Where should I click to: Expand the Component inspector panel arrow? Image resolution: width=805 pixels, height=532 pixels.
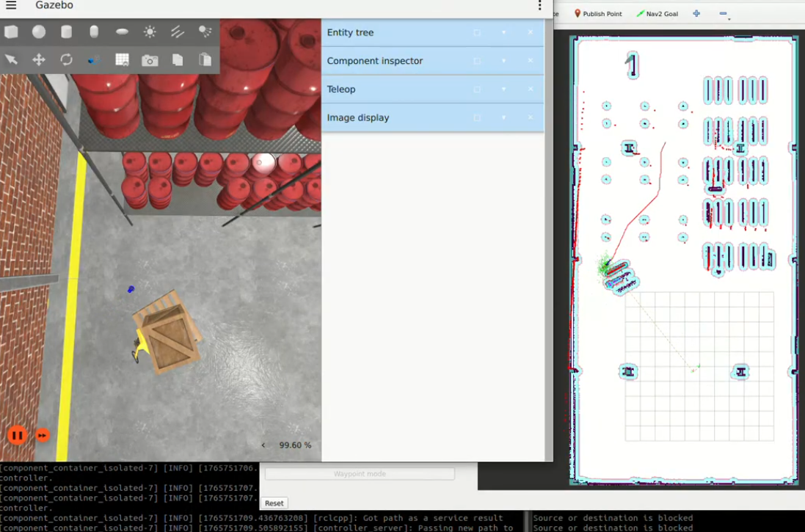(x=503, y=61)
